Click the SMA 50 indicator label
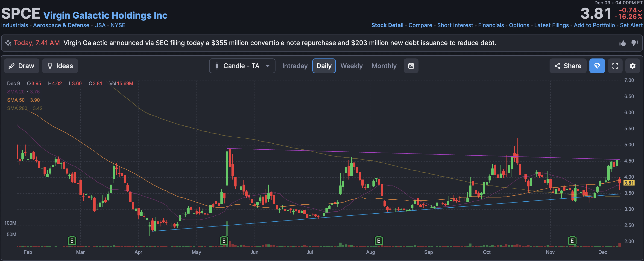This screenshot has height=261, width=644. coord(16,100)
